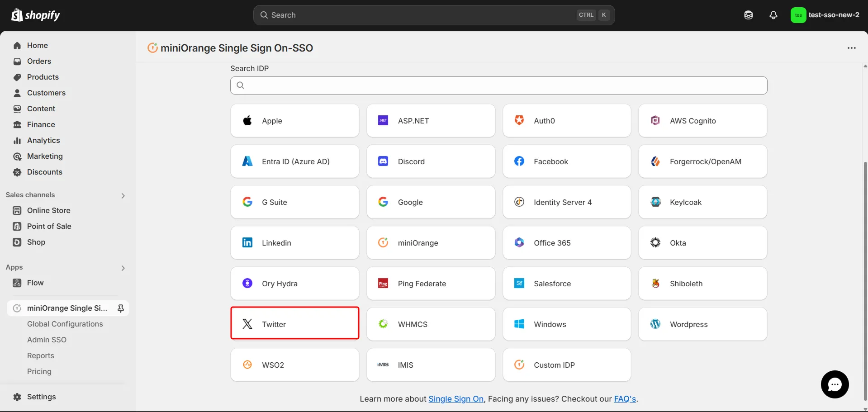Click the page vertical scrollbar
The image size is (868, 412).
point(865,280)
